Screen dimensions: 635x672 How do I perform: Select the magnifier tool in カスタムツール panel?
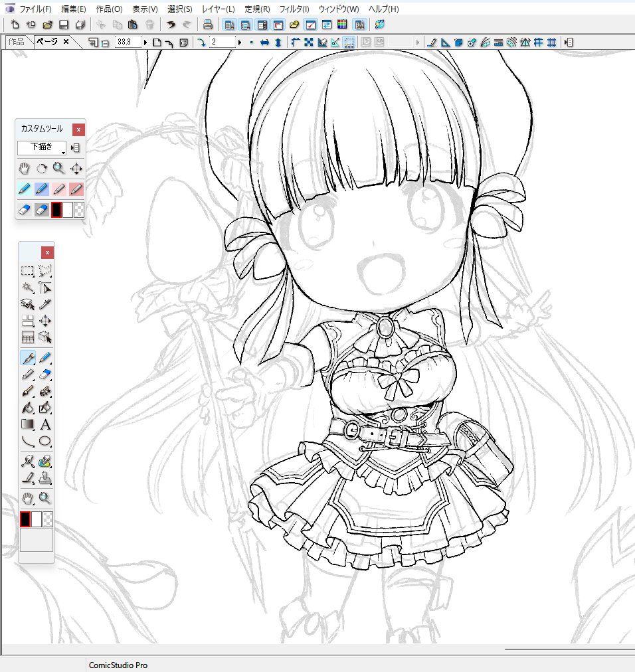click(x=58, y=169)
